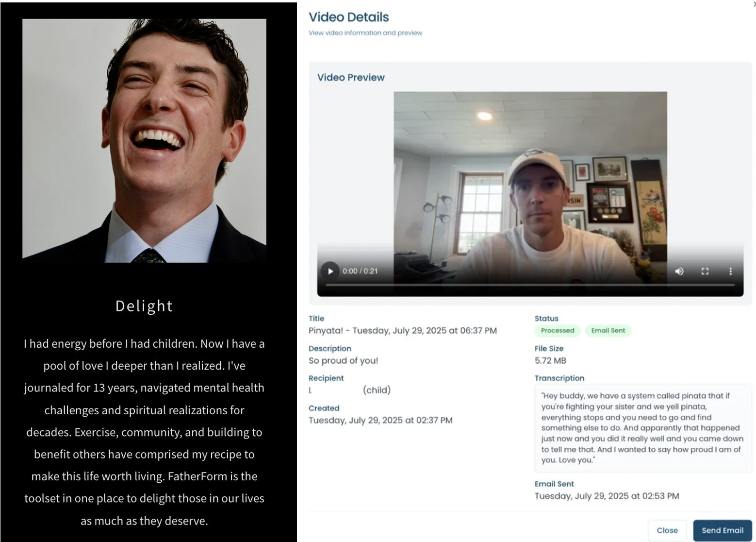Click the video progress bar
Image resolution: width=756 pixels, height=542 pixels.
point(530,285)
